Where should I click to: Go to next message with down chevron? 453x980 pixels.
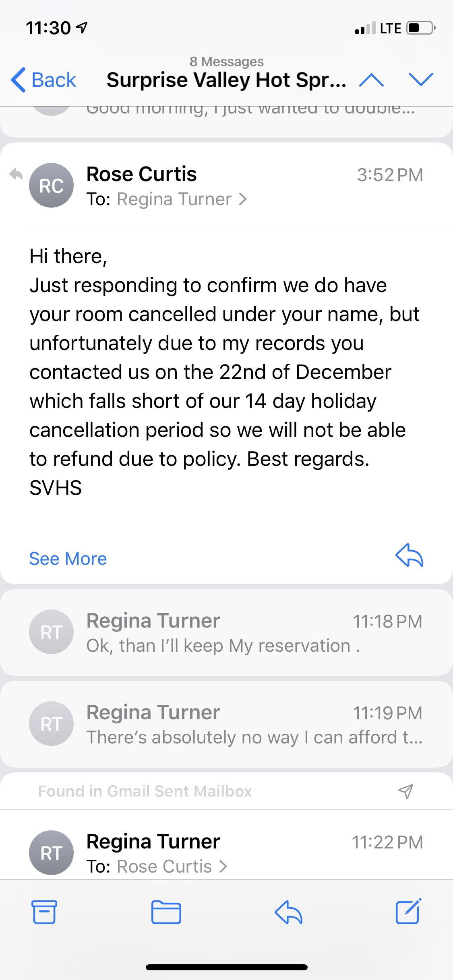point(421,80)
